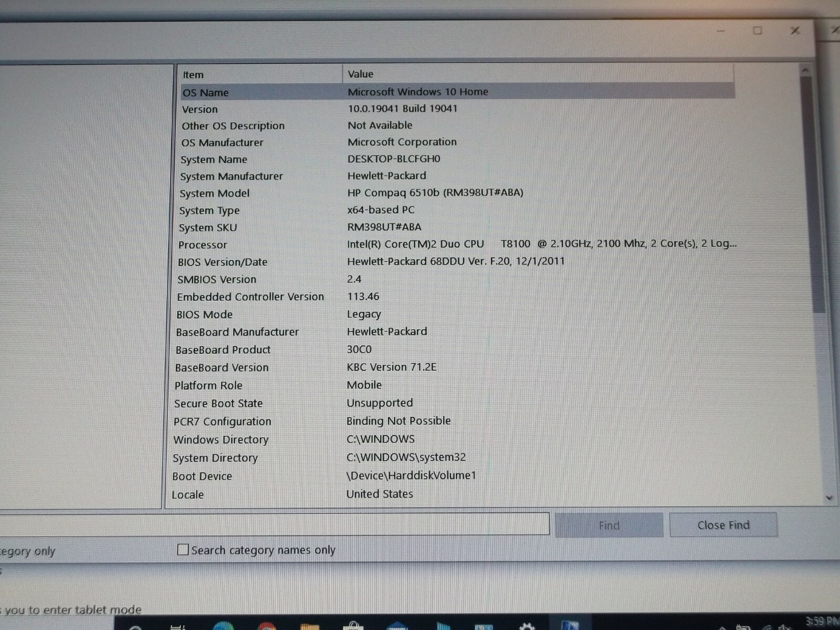This screenshot has width=840, height=630.
Task: Select the System Model row
Action: (457, 193)
